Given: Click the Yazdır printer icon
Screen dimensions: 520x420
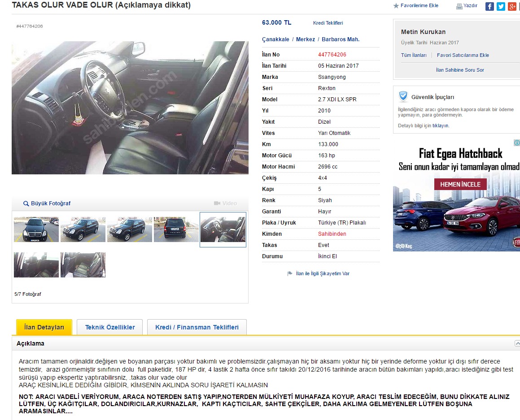Looking at the screenshot, I should [x=459, y=6].
